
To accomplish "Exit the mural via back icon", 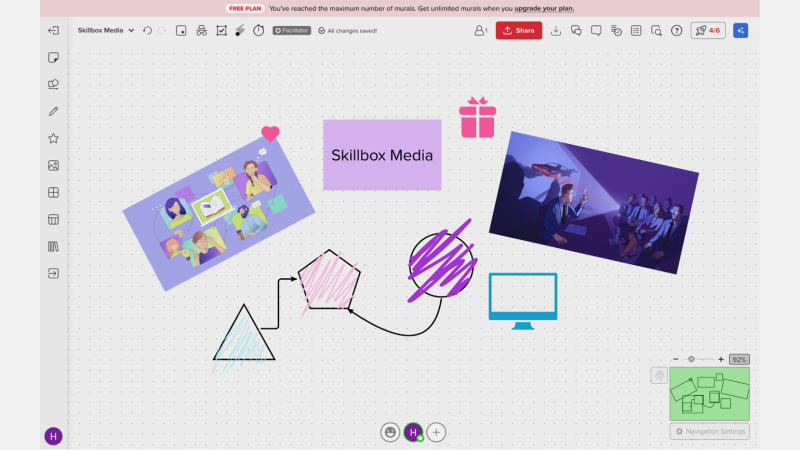I will point(53,31).
